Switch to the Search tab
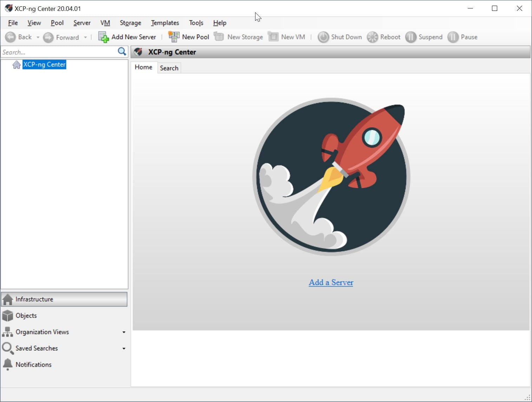The width and height of the screenshot is (532, 402). pos(169,68)
